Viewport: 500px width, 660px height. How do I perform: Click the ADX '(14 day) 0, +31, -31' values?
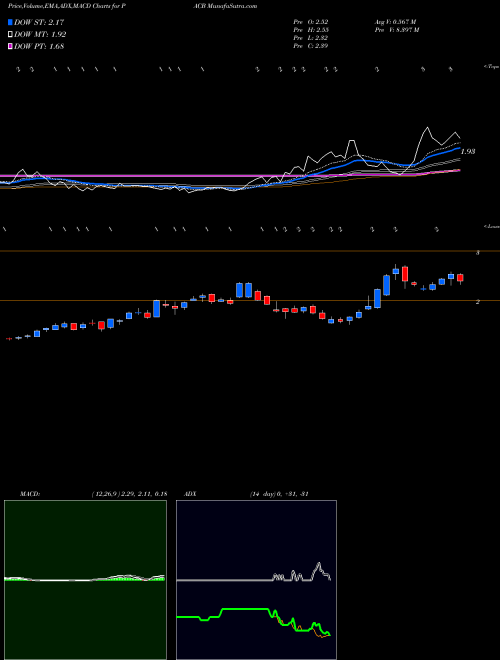pyautogui.click(x=279, y=494)
